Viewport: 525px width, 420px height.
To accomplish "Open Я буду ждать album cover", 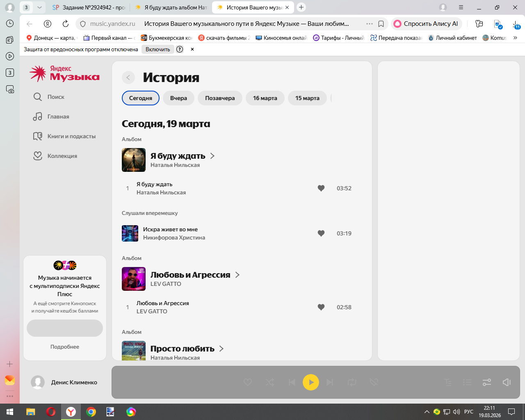I will tap(134, 160).
